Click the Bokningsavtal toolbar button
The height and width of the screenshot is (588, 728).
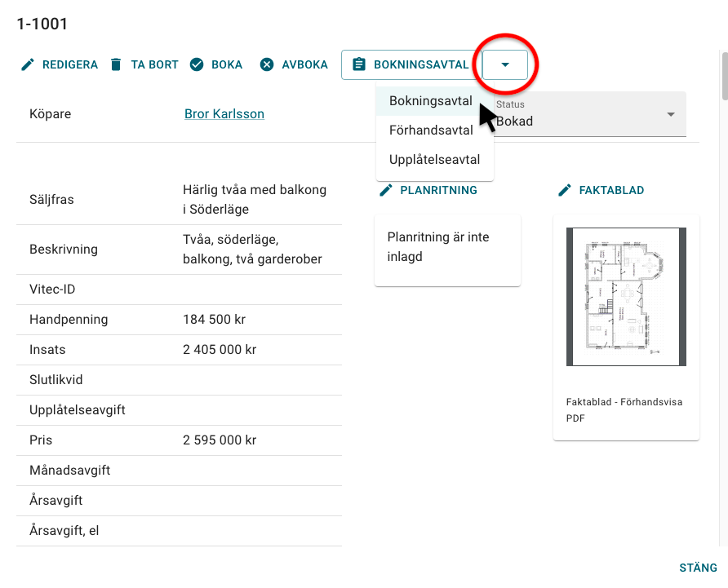(x=420, y=64)
